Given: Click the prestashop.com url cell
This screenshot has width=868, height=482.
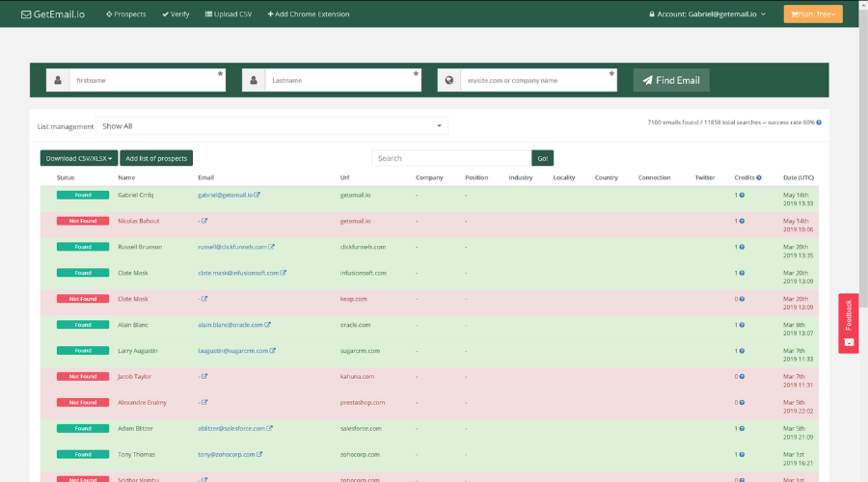Looking at the screenshot, I should [363, 402].
